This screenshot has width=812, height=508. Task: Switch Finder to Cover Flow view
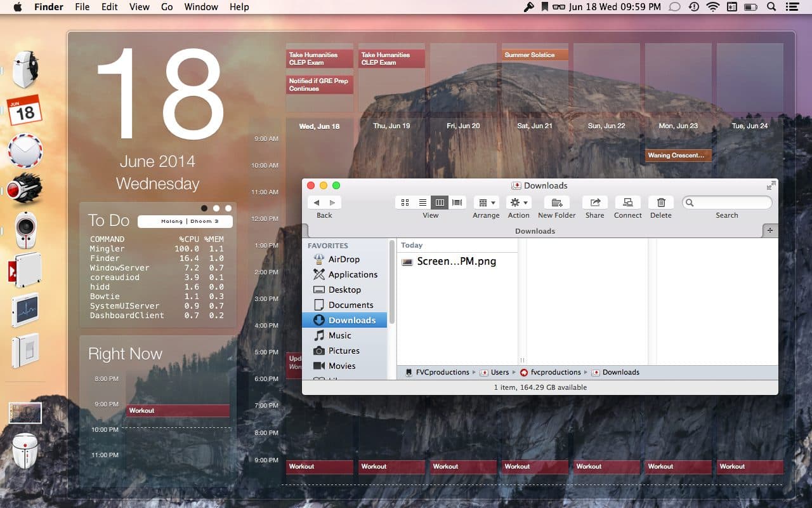click(457, 203)
